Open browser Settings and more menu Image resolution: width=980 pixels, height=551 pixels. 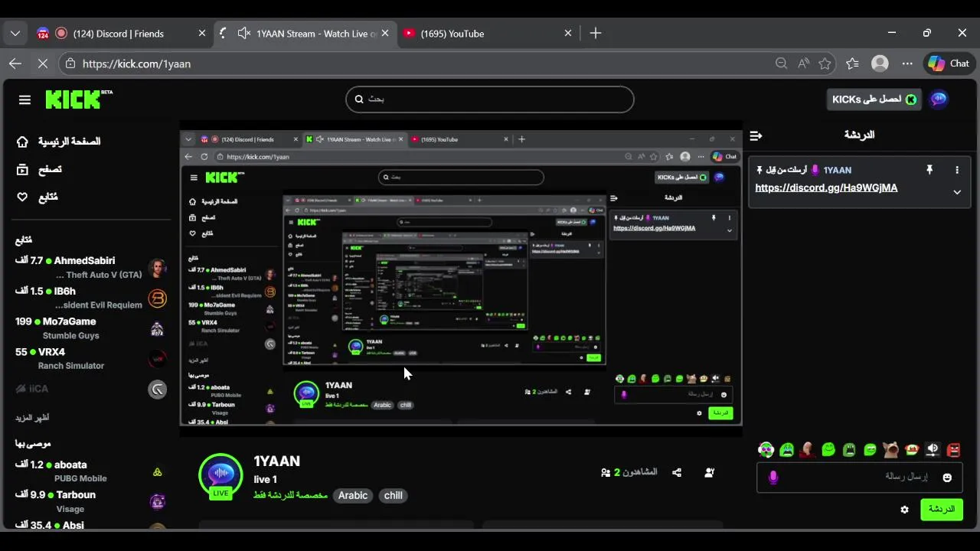click(907, 64)
